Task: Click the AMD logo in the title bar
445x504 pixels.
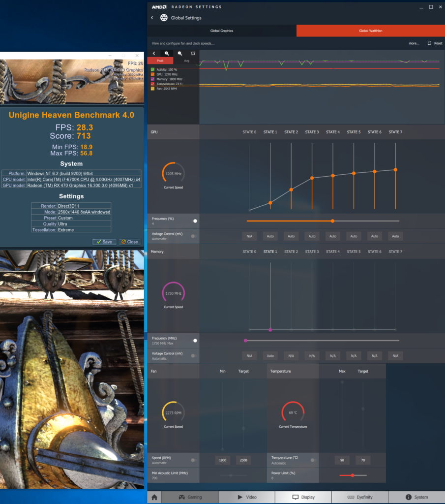Action: [x=159, y=7]
